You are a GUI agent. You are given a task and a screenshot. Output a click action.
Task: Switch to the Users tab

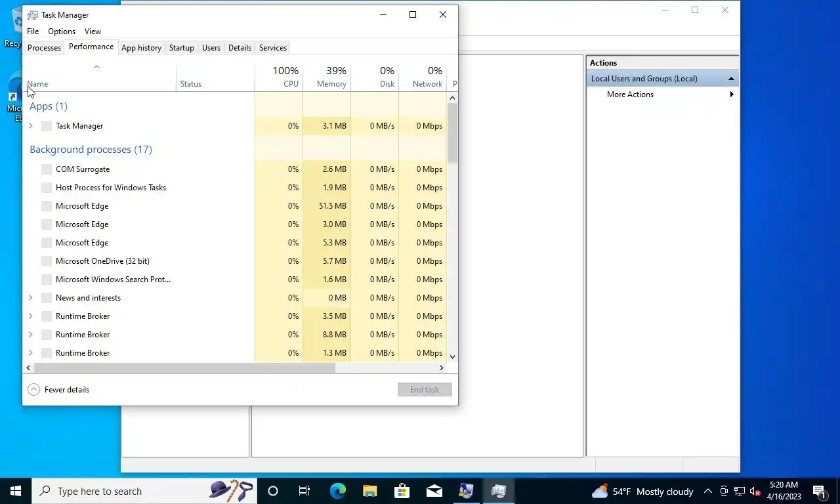click(x=211, y=48)
